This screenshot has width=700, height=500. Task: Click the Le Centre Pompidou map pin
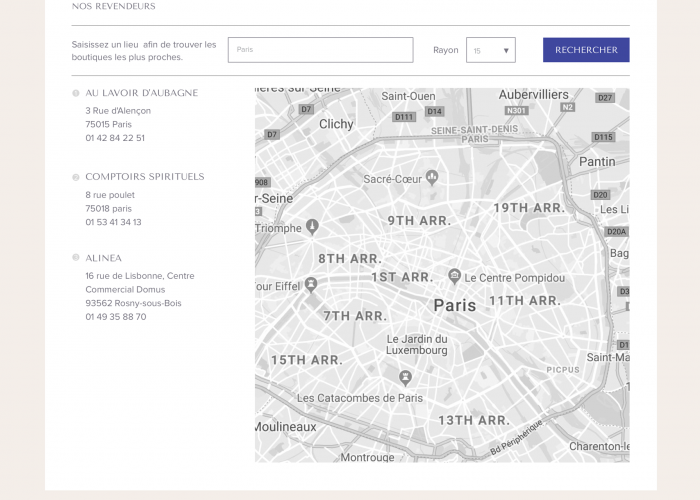coord(454,276)
